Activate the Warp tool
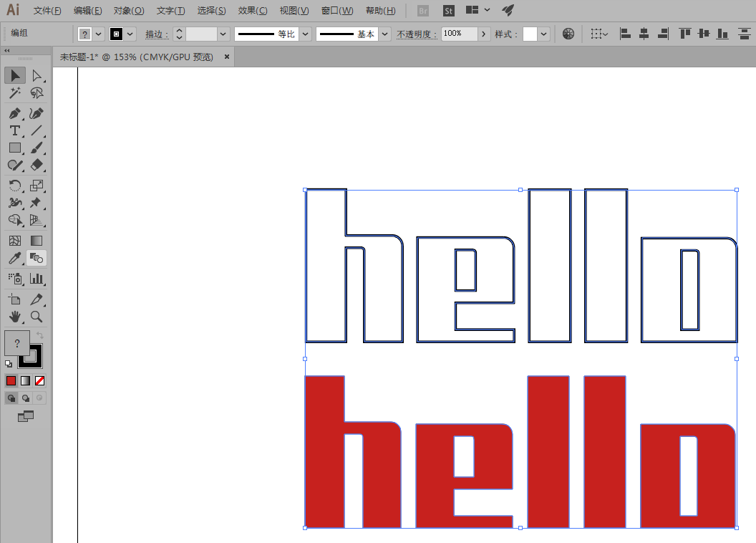Screen dimensions: 756x543 [x=15, y=203]
